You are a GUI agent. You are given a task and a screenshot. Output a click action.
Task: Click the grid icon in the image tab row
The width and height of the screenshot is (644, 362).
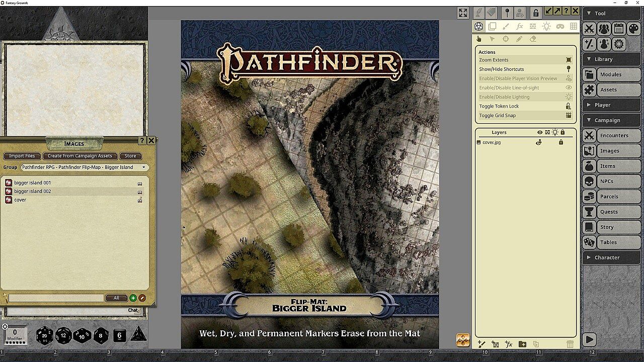pos(574,27)
